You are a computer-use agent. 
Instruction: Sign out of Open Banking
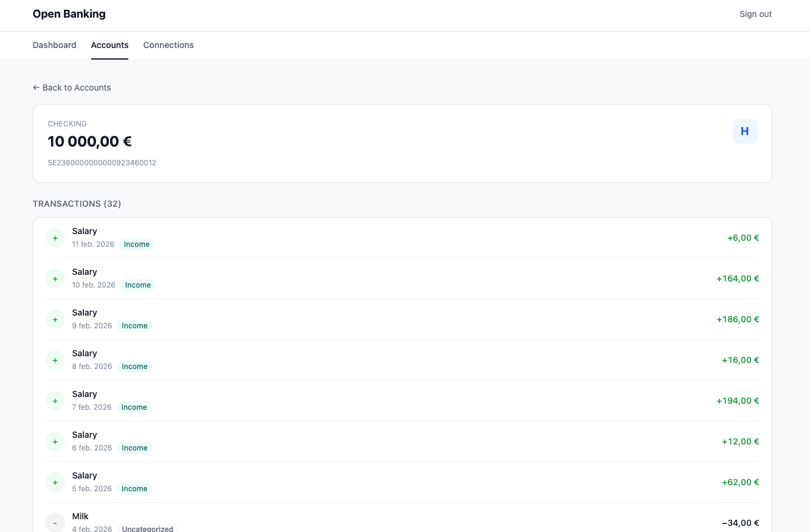point(755,14)
